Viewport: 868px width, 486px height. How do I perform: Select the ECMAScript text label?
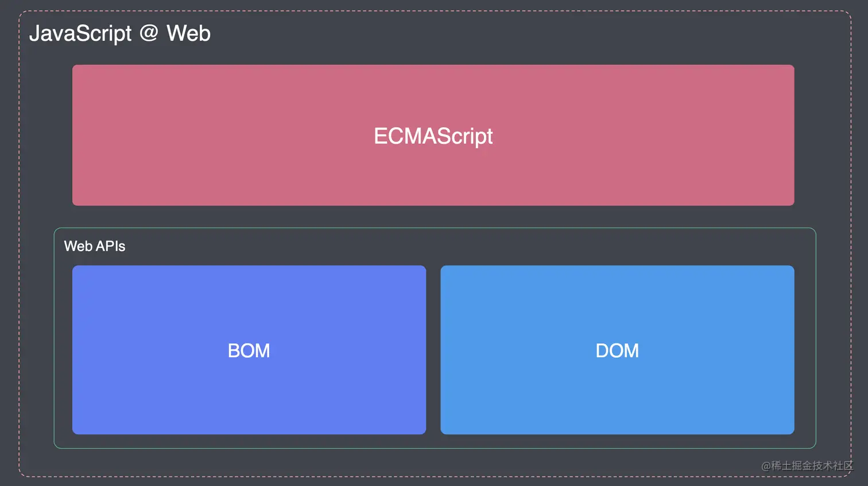pyautogui.click(x=433, y=136)
